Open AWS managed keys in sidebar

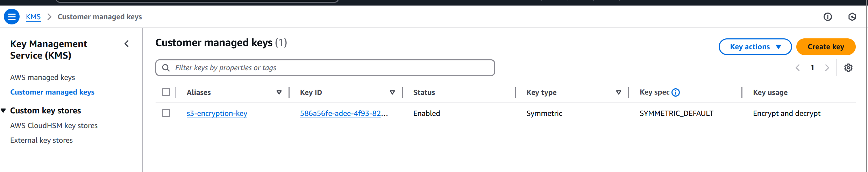click(42, 77)
